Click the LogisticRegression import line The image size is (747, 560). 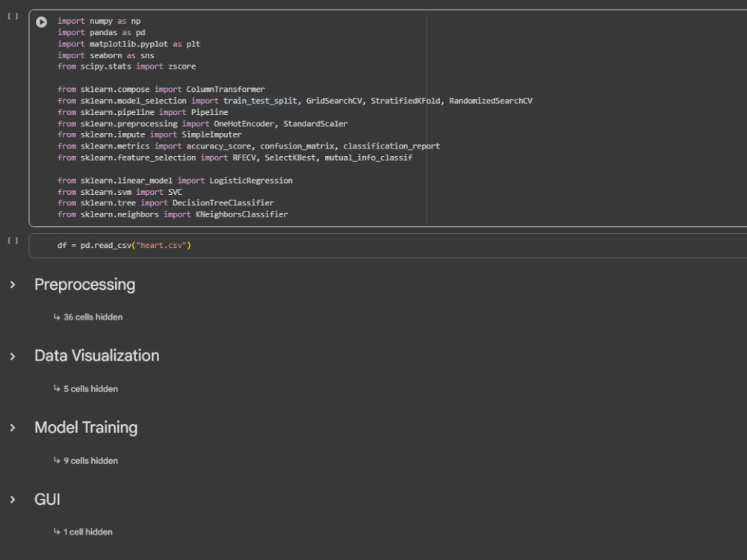[x=175, y=181]
